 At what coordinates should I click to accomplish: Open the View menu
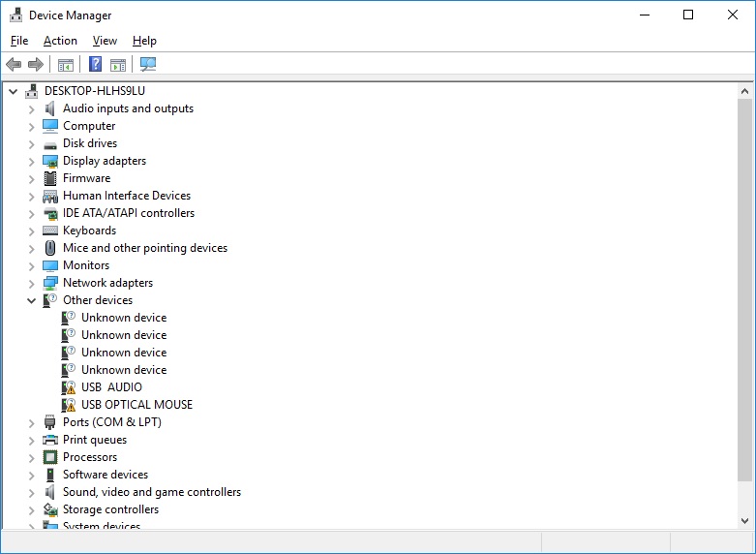pyautogui.click(x=105, y=41)
